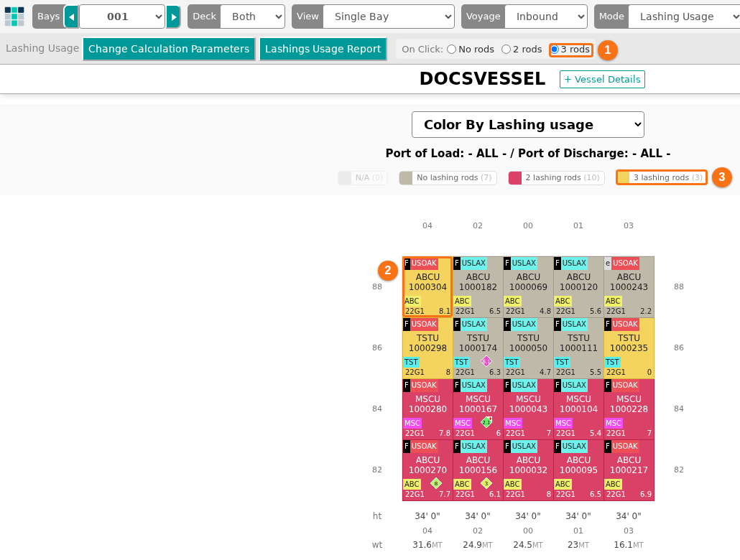Click the green diamond on MSCU 1000167
This screenshot has height=560, width=740.
tap(486, 421)
